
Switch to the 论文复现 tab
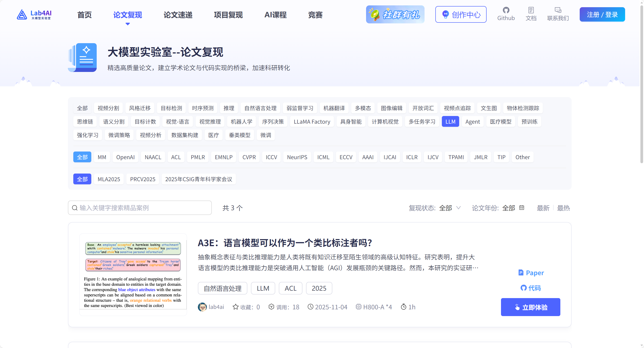[x=127, y=15]
